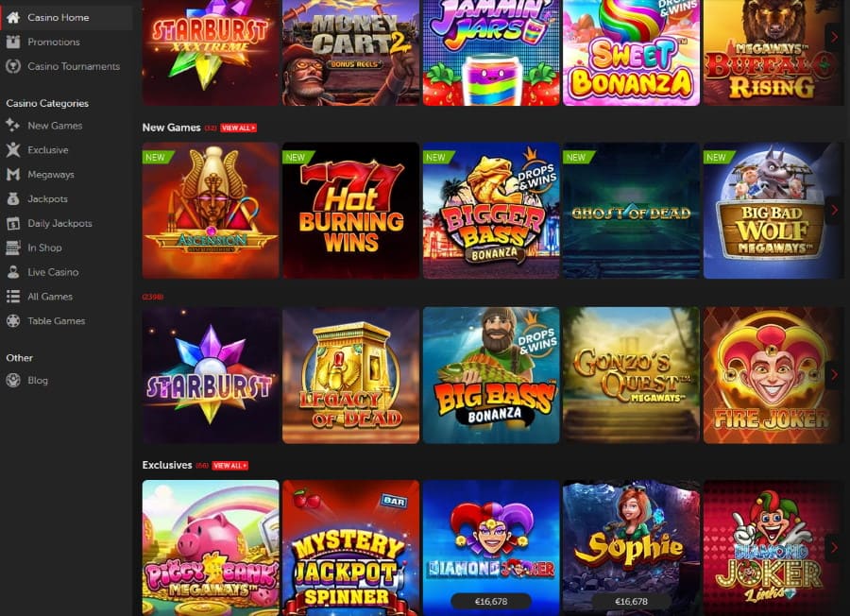The image size is (850, 616).
Task: Open the Live Casino dealer icon
Action: pos(13,272)
